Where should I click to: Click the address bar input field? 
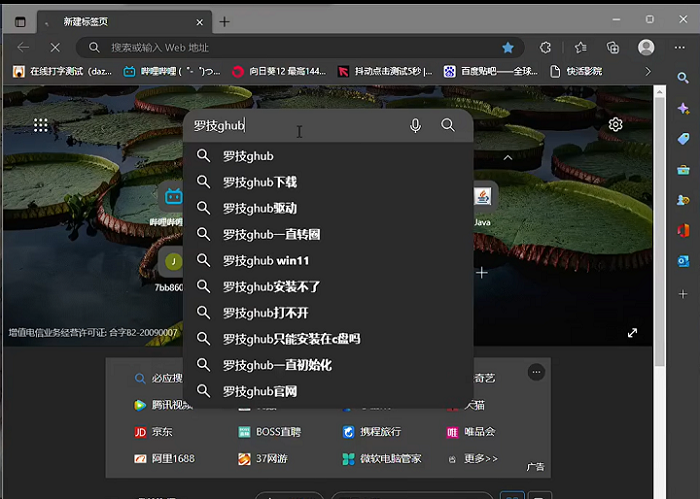299,47
